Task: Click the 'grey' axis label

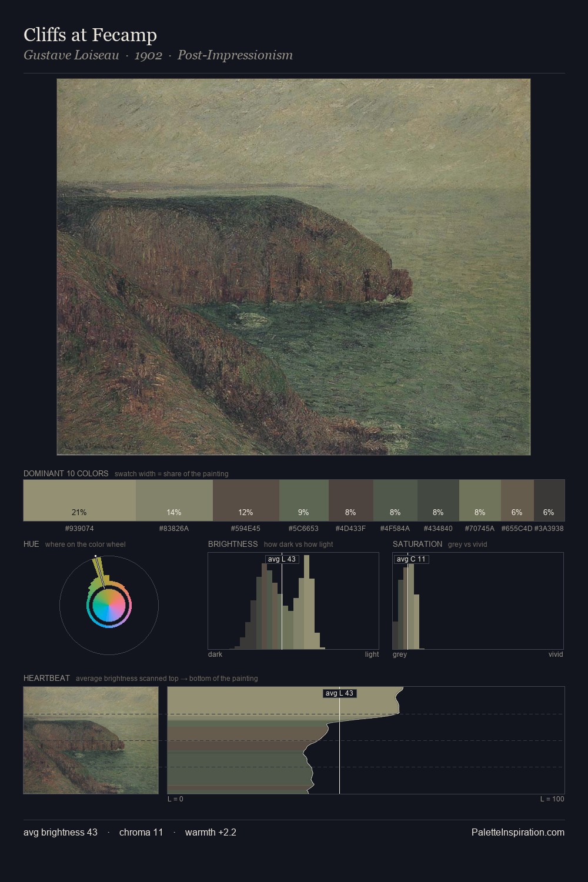Action: [x=400, y=654]
